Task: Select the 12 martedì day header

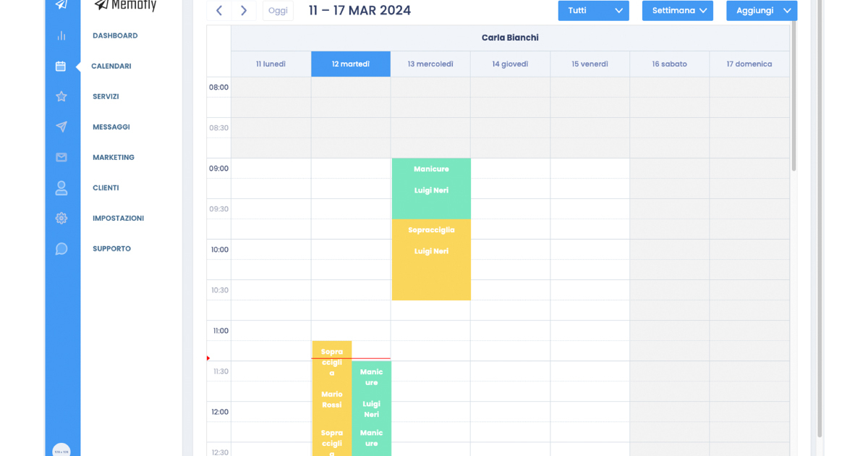Action: click(351, 64)
